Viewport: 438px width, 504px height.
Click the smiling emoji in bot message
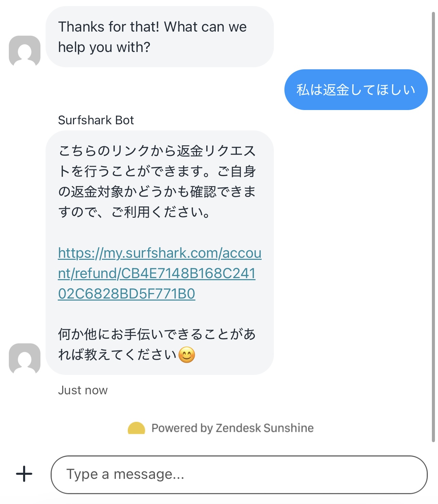(187, 355)
